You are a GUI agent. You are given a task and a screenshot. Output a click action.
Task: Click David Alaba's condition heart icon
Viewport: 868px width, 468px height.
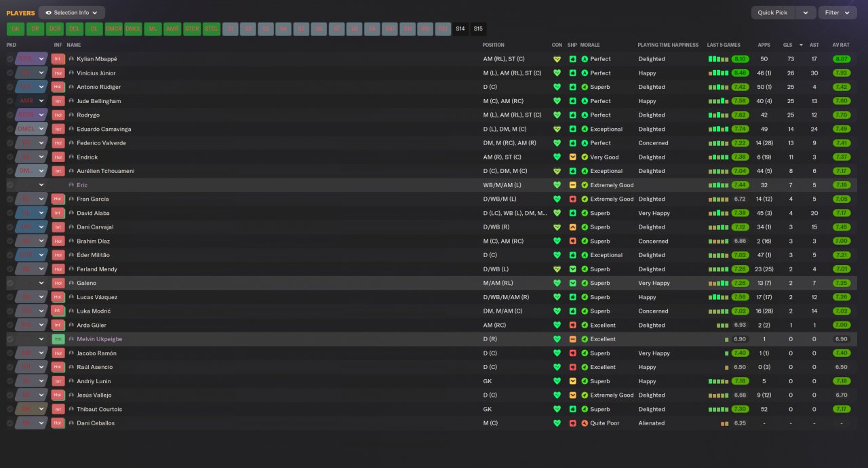(x=557, y=213)
